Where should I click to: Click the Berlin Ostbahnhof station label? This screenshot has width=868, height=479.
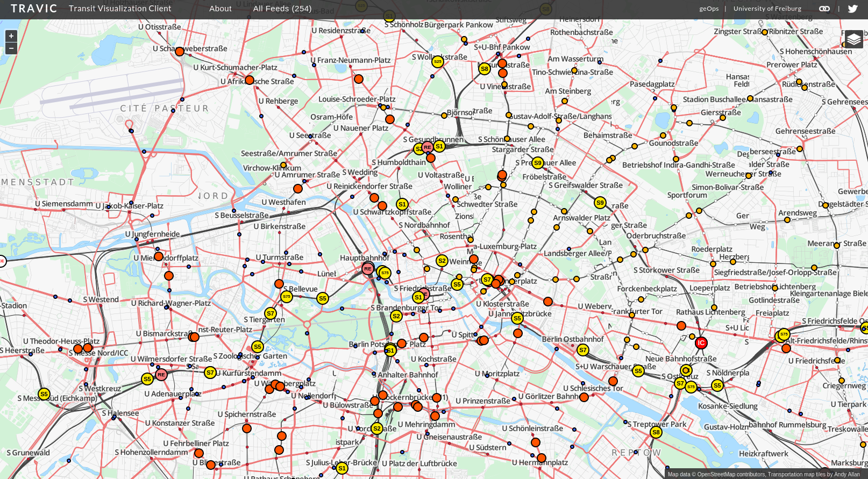(573, 339)
